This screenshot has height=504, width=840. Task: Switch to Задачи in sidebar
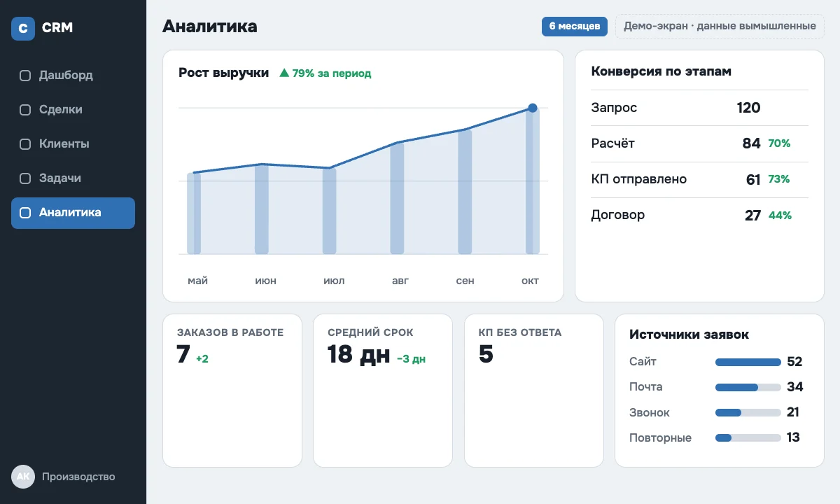coord(73,178)
